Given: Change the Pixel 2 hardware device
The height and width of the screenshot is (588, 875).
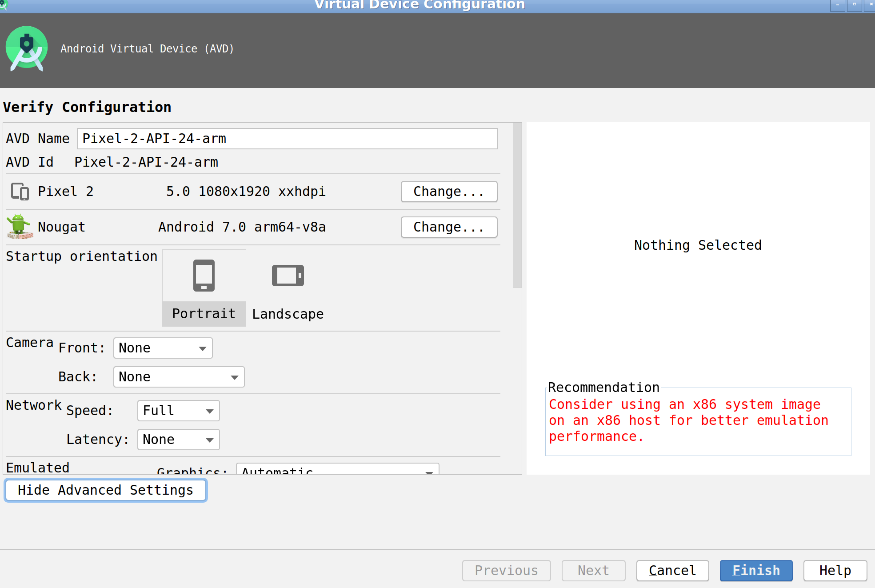Looking at the screenshot, I should [x=449, y=192].
